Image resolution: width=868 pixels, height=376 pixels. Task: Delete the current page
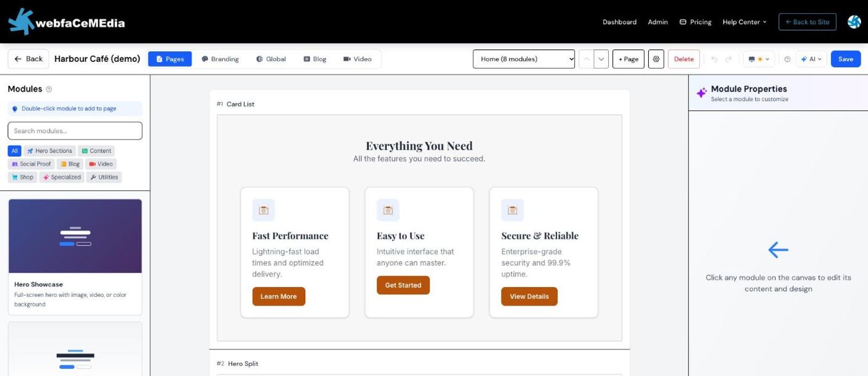[x=684, y=59]
